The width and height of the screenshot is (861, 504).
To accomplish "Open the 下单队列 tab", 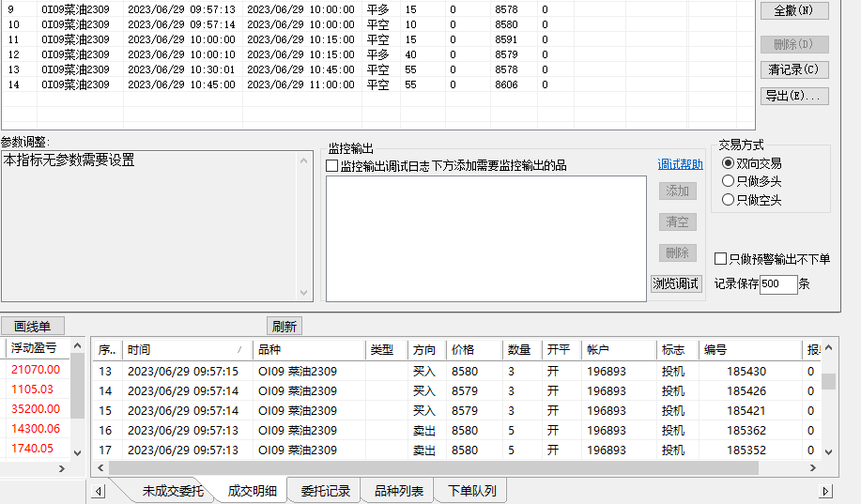I will tap(471, 491).
